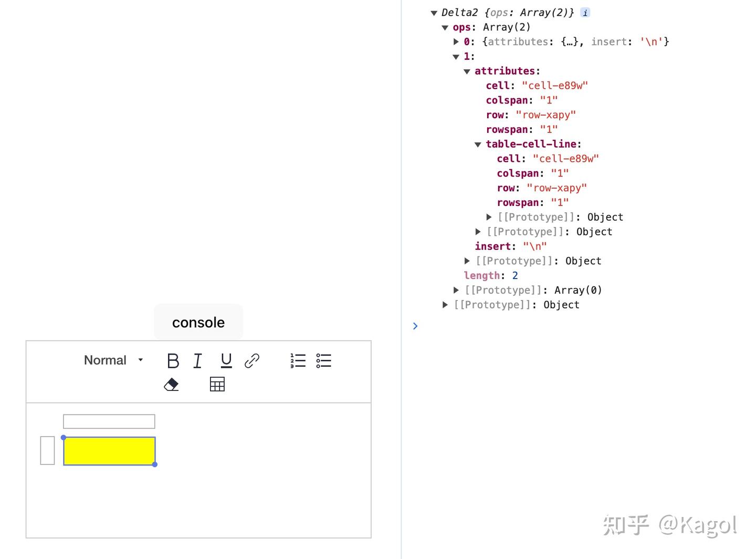Image resolution: width=756 pixels, height=559 pixels.
Task: Create a bullet list
Action: click(x=323, y=360)
